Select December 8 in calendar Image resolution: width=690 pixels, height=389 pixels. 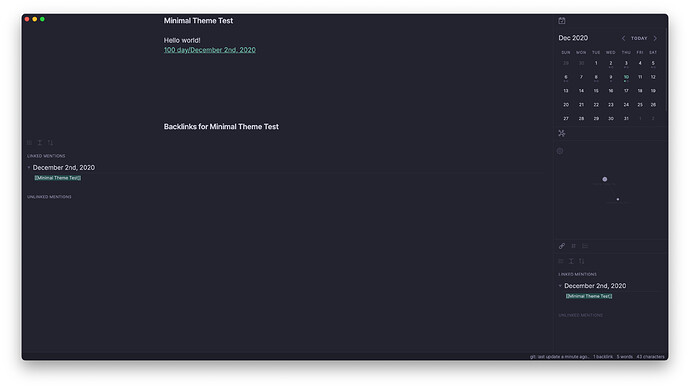pos(596,77)
